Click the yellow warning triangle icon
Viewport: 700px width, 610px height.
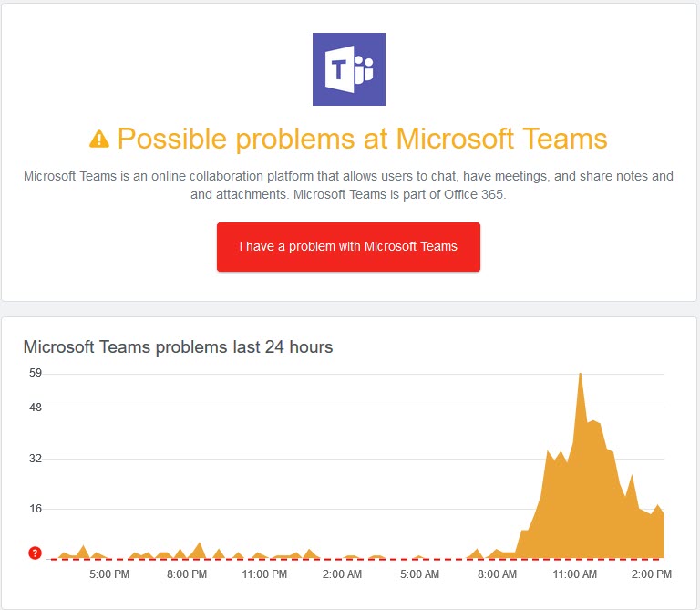(x=98, y=140)
